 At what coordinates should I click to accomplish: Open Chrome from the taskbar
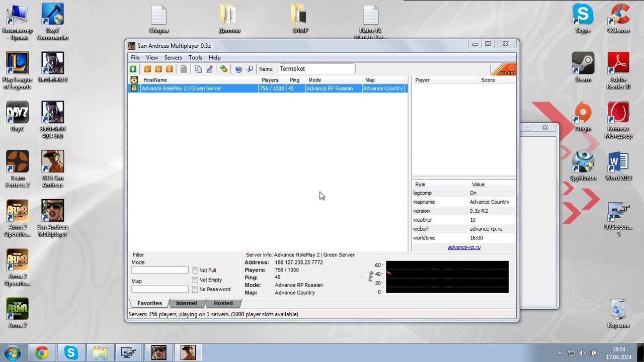[42, 352]
